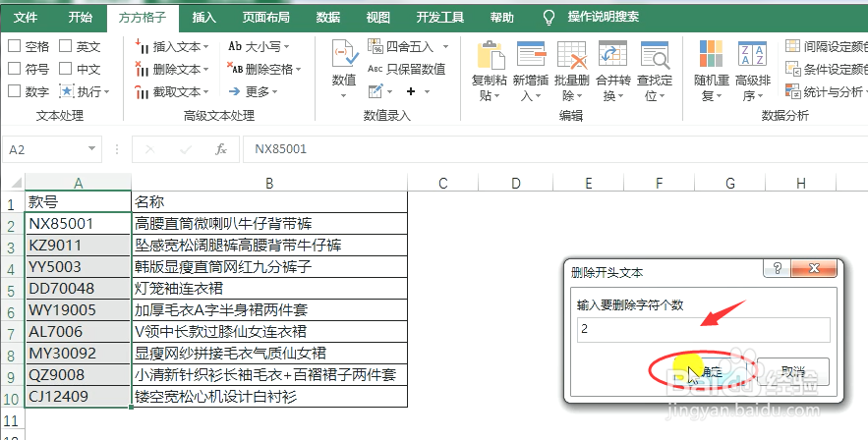This screenshot has width=868, height=440.
Task: Select cell containing 灯笼袖连衣裙
Action: point(269,289)
